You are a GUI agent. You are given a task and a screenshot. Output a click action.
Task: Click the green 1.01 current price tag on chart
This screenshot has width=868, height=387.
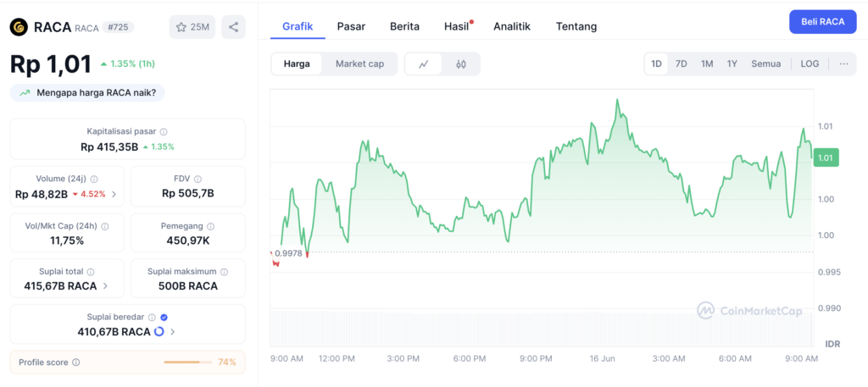[826, 158]
